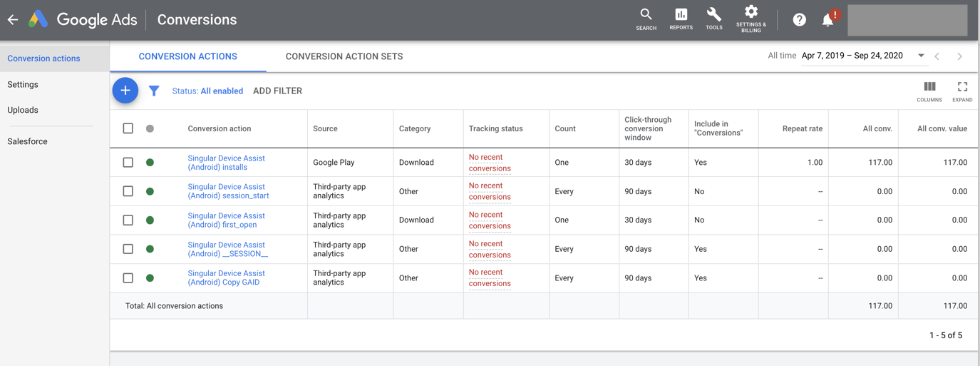980x366 pixels.
Task: Switch to Conversion Action Sets tab
Action: (344, 56)
